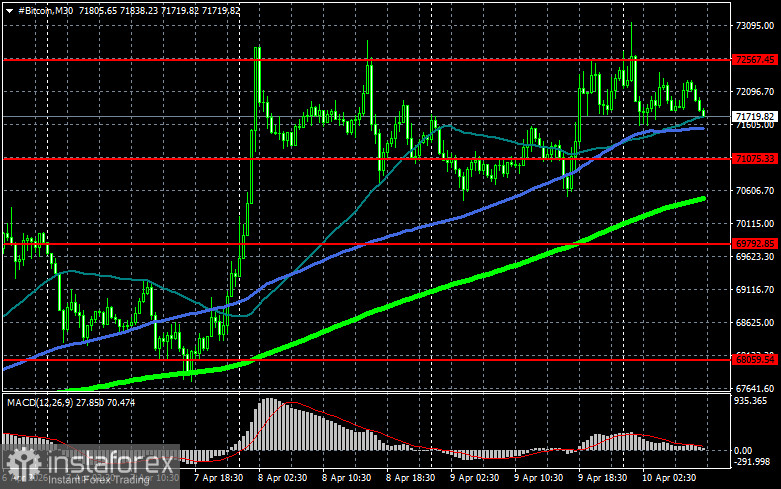Screen dimensions: 781x489
Task: Click the 9 Apr 02:30 time label
Action: coord(474,478)
